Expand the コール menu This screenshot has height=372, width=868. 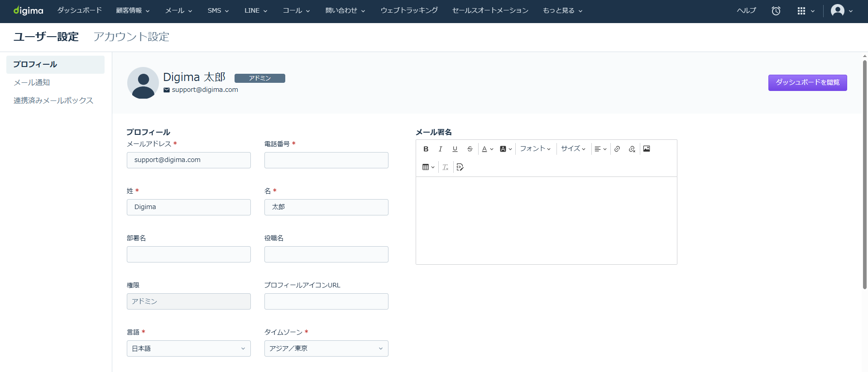pyautogui.click(x=296, y=10)
